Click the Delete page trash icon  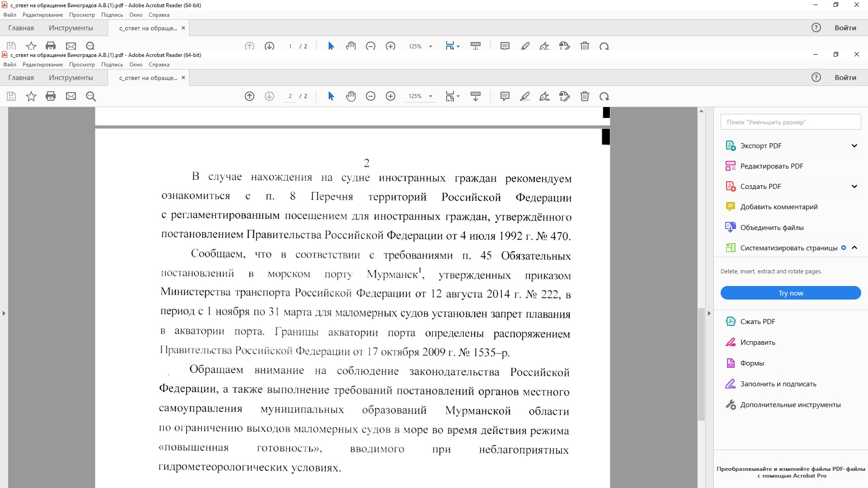point(585,96)
